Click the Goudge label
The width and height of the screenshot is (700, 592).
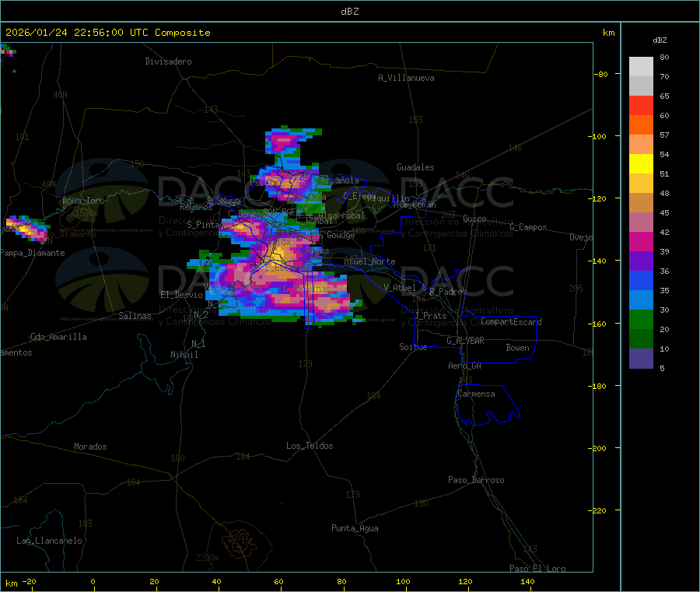tap(341, 235)
